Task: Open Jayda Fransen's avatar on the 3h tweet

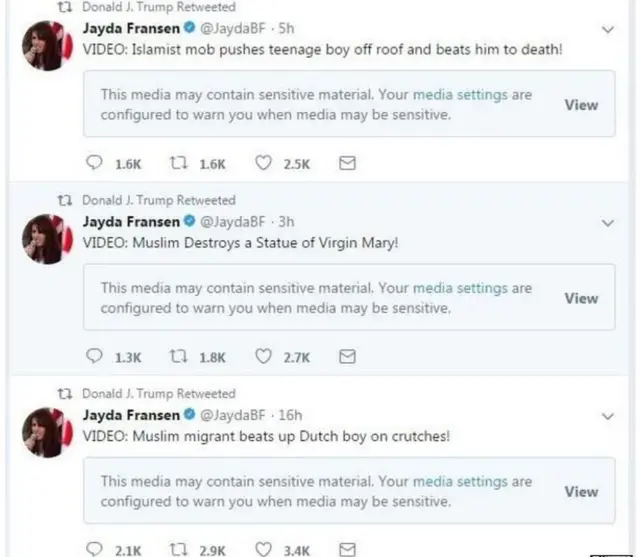Action: click(45, 239)
